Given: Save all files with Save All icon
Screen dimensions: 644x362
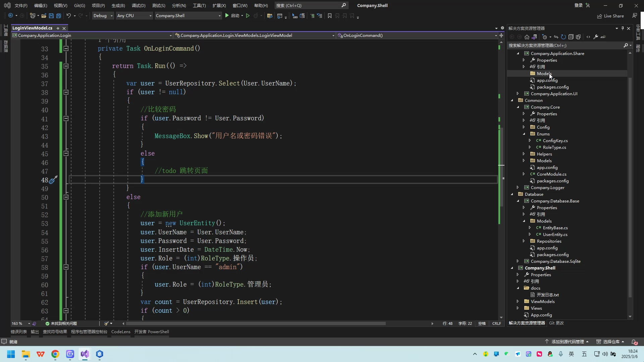Looking at the screenshot, I should 59,16.
